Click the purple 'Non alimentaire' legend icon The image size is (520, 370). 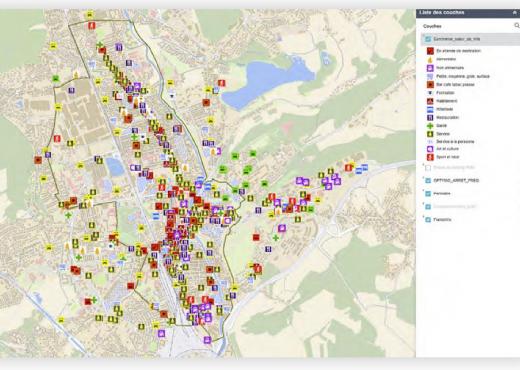point(430,68)
